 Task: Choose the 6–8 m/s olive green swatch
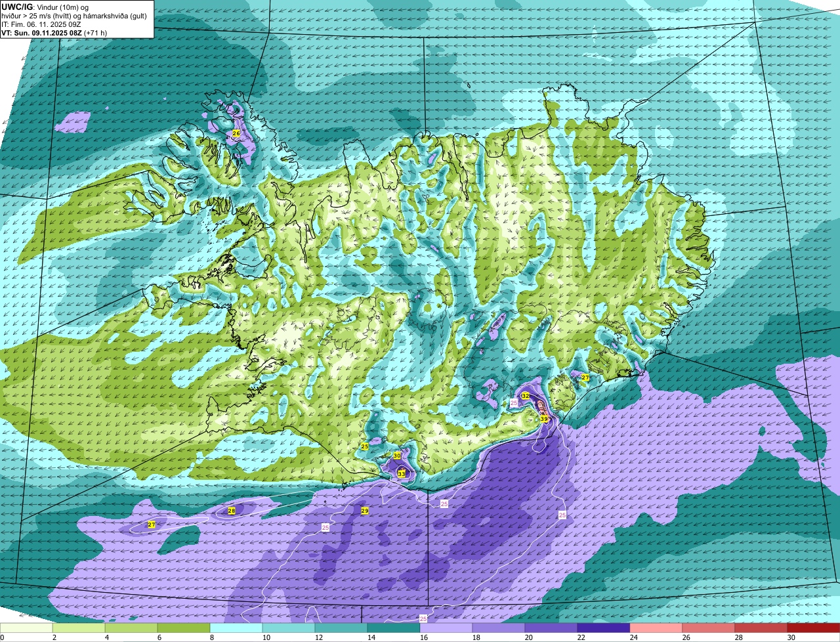click(184, 628)
